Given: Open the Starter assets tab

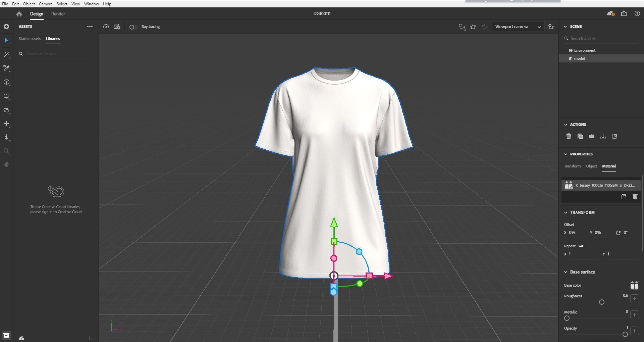Looking at the screenshot, I should 30,39.
